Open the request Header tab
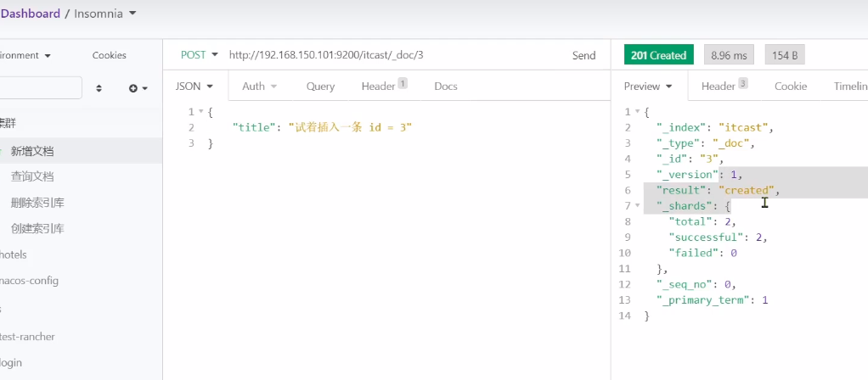This screenshot has width=868, height=380. [x=383, y=86]
